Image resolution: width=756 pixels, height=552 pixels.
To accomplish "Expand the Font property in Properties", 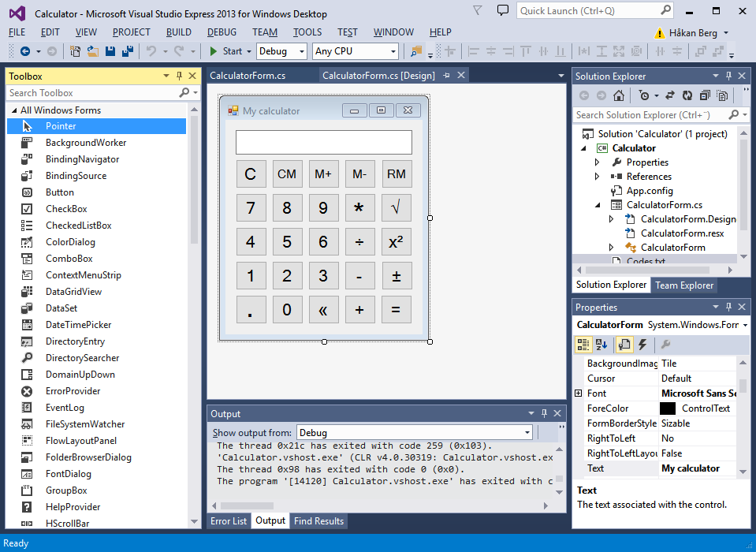I will pyautogui.click(x=579, y=393).
